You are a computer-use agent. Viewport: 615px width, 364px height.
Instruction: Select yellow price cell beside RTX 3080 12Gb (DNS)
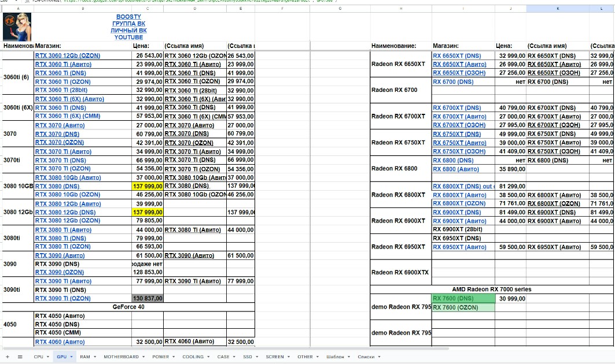pyautogui.click(x=148, y=213)
